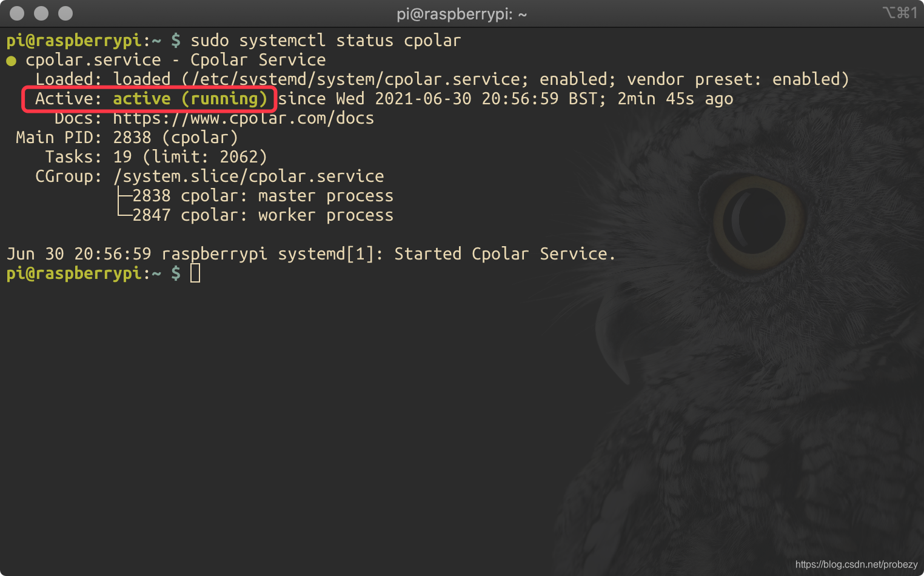Click the CGroup path '/system.slice/cpolar.service'
Viewport: 924px width, 576px height.
tap(249, 176)
